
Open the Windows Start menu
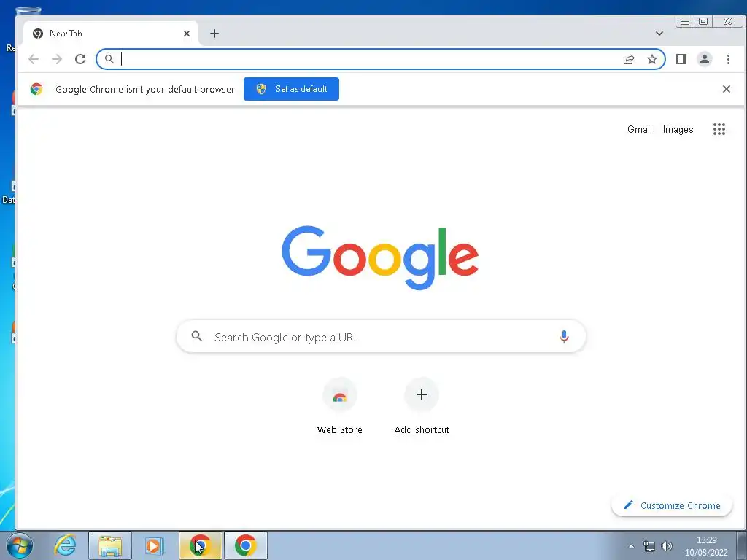coord(20,545)
